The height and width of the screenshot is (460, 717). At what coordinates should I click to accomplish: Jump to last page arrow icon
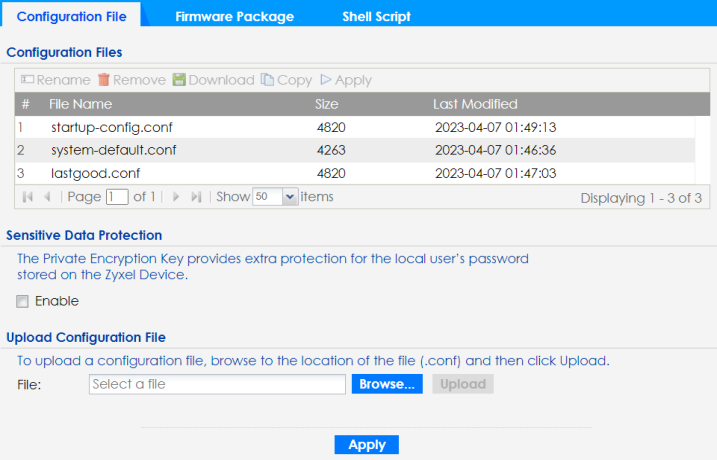coord(196,198)
